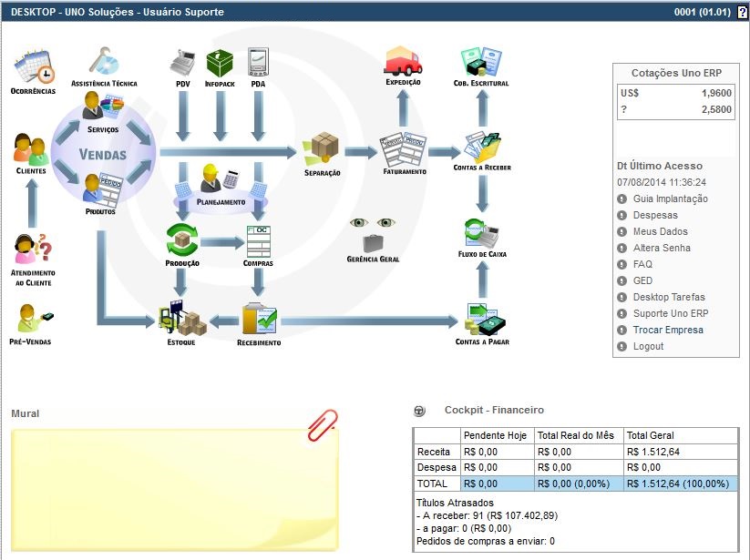Viewport: 750px width, 560px height.
Task: Open the Expedição truck icon
Action: point(403,61)
